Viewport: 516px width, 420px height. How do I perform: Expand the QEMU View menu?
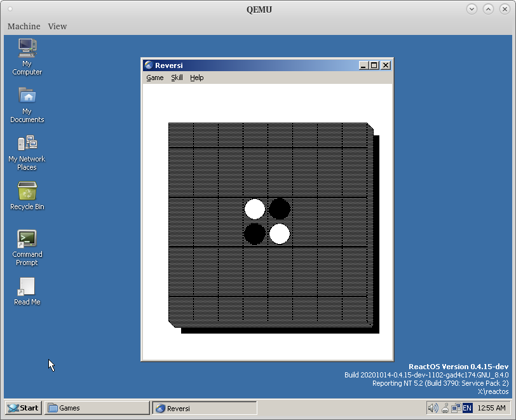[x=57, y=26]
